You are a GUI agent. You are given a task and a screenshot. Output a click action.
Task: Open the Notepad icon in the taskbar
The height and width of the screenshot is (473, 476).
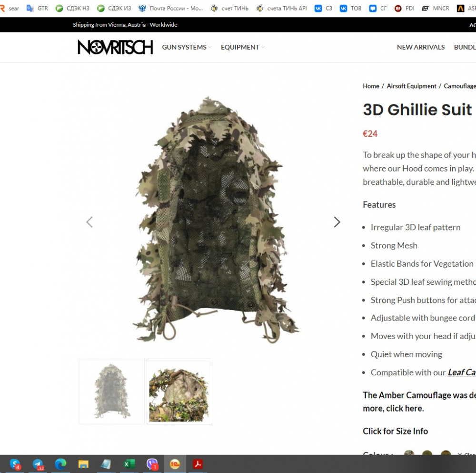click(106, 464)
